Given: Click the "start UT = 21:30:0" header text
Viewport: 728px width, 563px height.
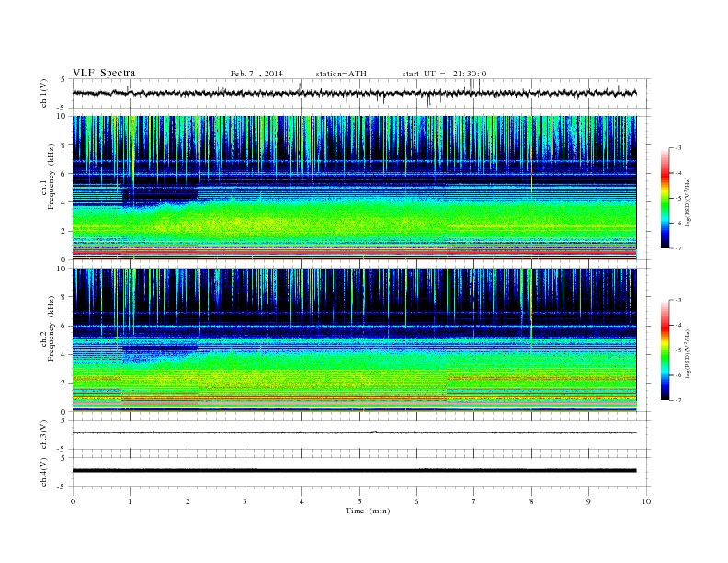Looking at the screenshot, I should pyautogui.click(x=444, y=74).
